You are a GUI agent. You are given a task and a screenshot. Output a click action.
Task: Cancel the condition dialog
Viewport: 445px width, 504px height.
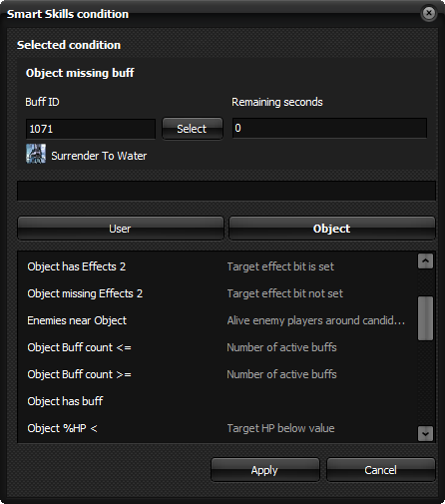coord(380,470)
